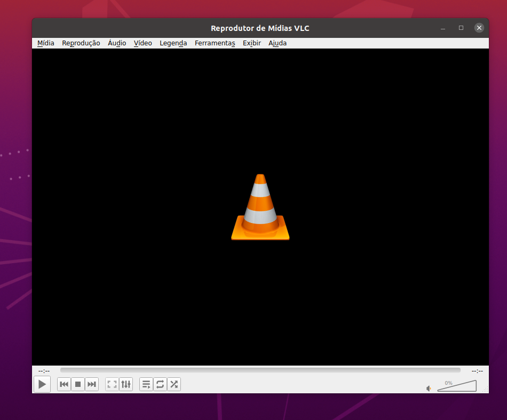The image size is (507, 420).
Task: Toggle fullscreen video mode
Action: click(112, 384)
